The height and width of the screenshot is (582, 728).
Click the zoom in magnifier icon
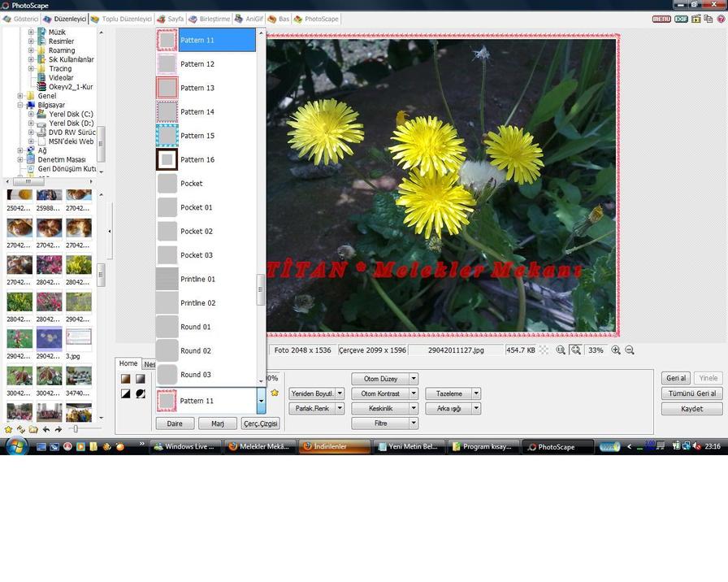pos(616,350)
